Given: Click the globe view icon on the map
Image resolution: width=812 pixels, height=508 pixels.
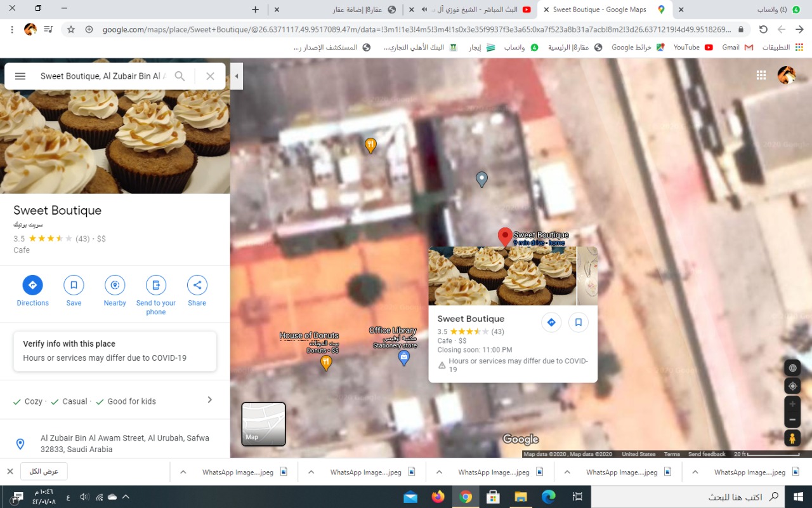Looking at the screenshot, I should pos(792,367).
